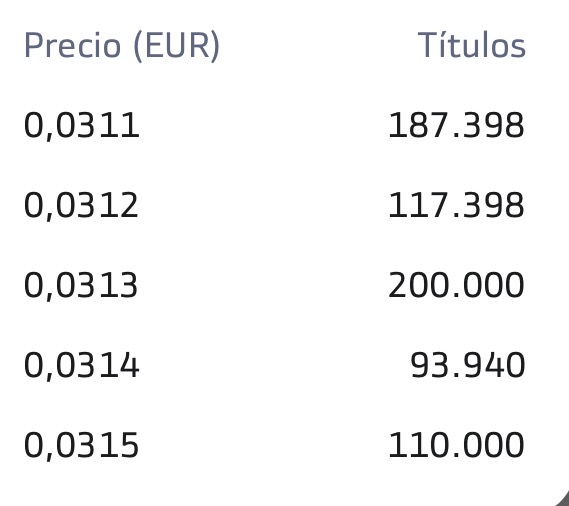
Task: Select the 0,0314 price level
Action: click(x=81, y=366)
